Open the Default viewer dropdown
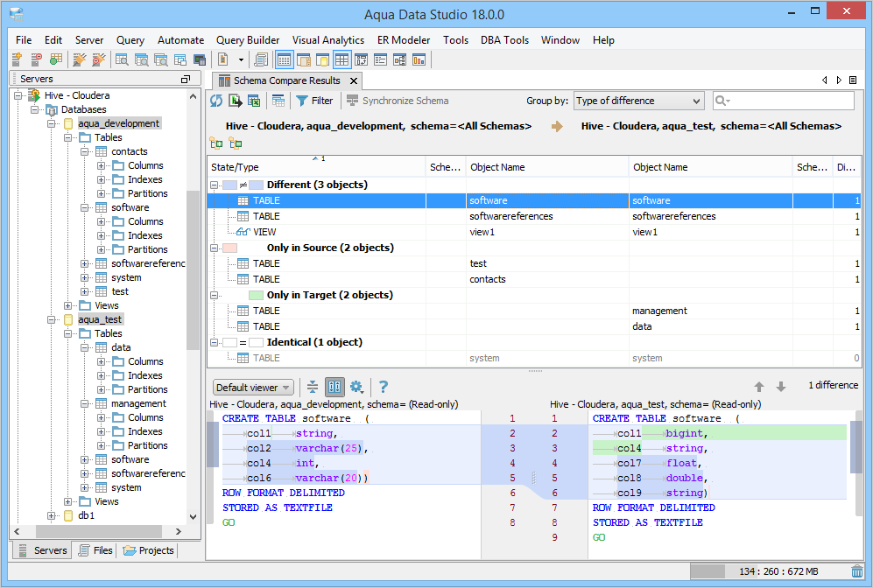The width and height of the screenshot is (873, 588). 253,387
